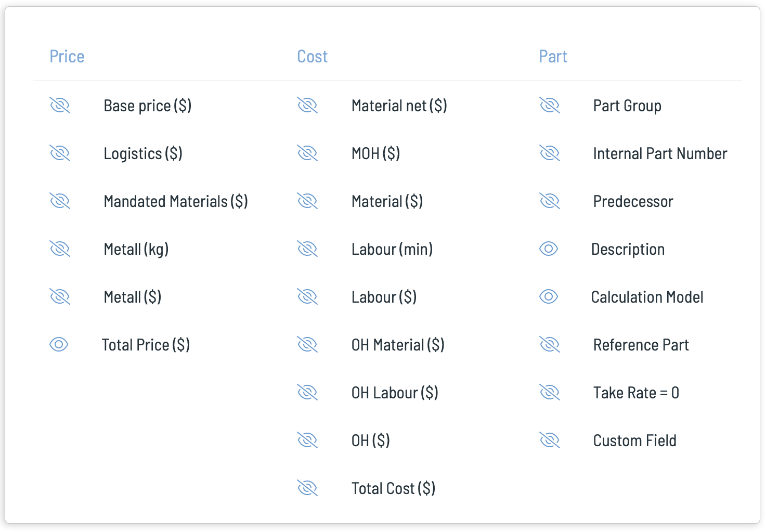Toggle the Total Cost ($) eye icon
Image resolution: width=766 pixels, height=532 pixels.
tap(307, 488)
